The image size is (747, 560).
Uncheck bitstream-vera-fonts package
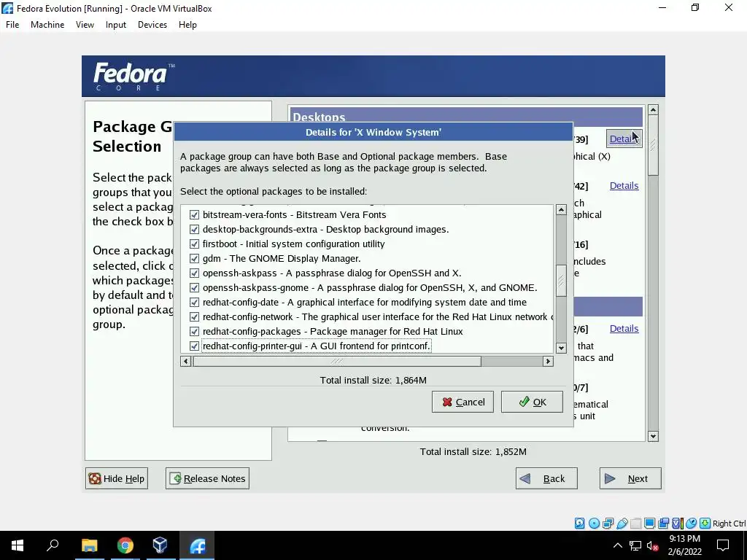click(x=194, y=215)
